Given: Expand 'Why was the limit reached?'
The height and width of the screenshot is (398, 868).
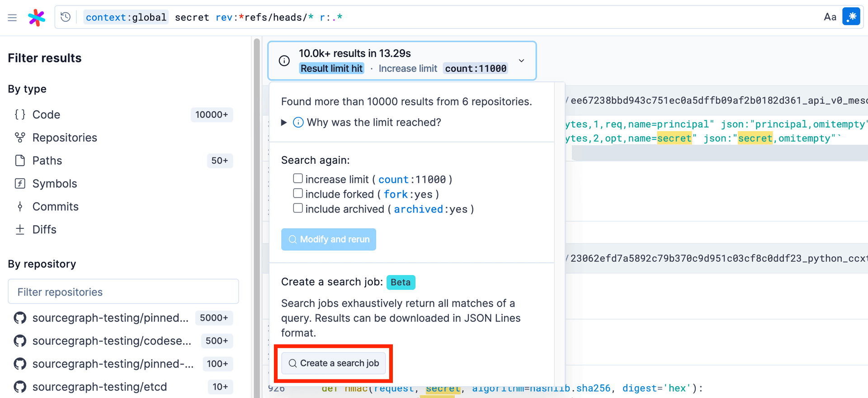Looking at the screenshot, I should 361,123.
